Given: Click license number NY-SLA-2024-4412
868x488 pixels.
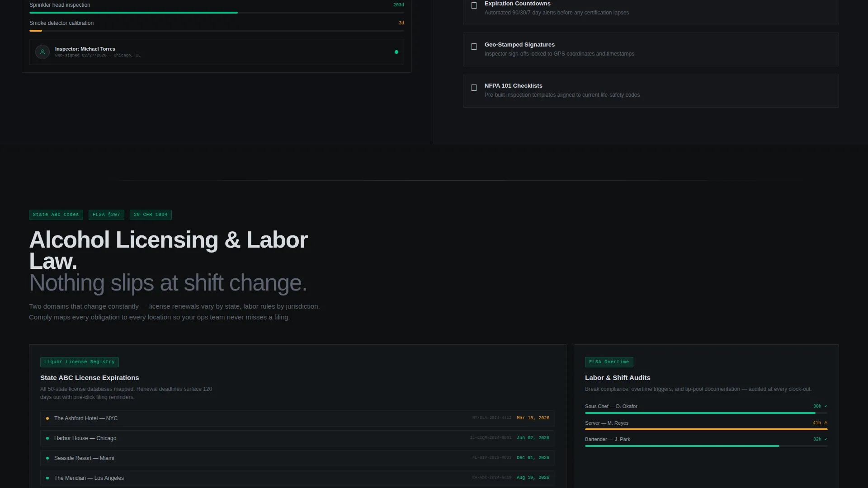Looking at the screenshot, I should tap(492, 418).
